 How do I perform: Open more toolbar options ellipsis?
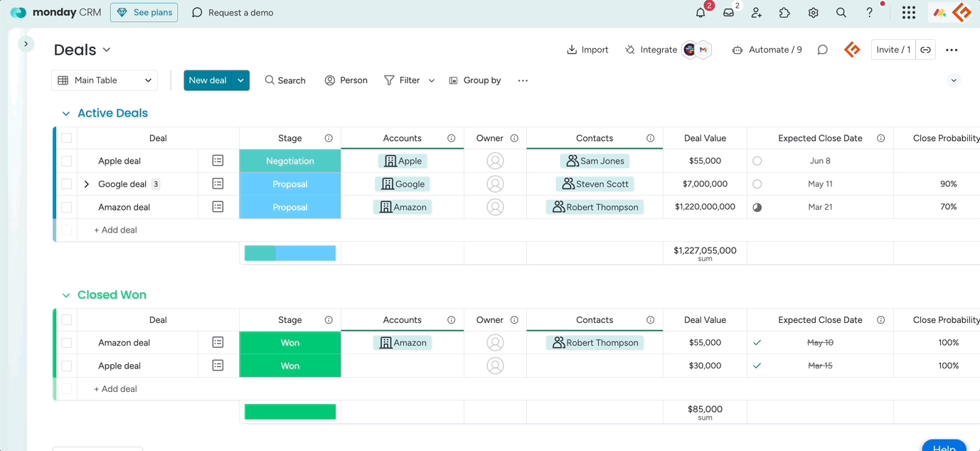[x=523, y=80]
